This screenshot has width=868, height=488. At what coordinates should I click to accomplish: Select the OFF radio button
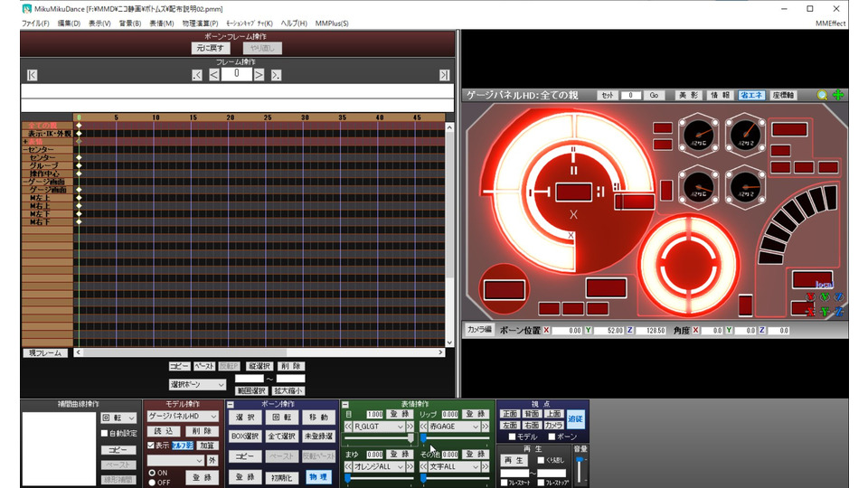click(x=152, y=483)
